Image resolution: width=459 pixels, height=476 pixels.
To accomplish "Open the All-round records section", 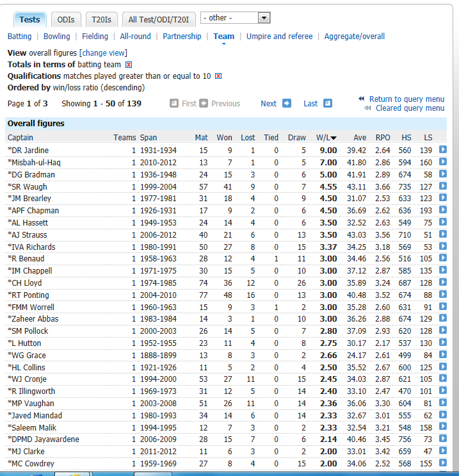I will (x=135, y=37).
